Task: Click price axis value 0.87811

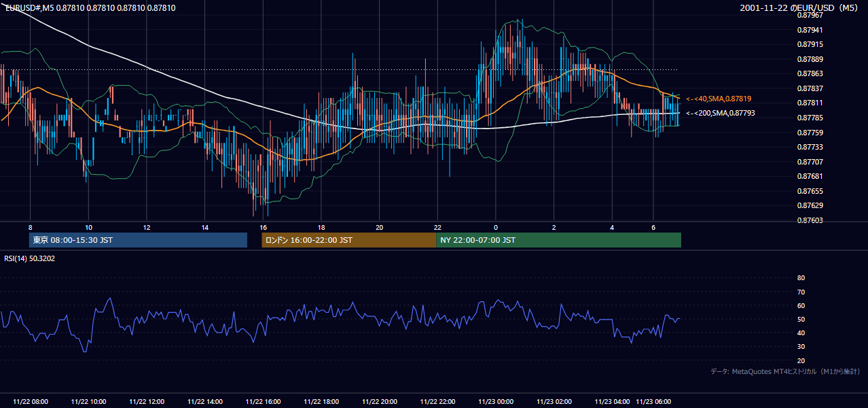Action: (x=809, y=103)
